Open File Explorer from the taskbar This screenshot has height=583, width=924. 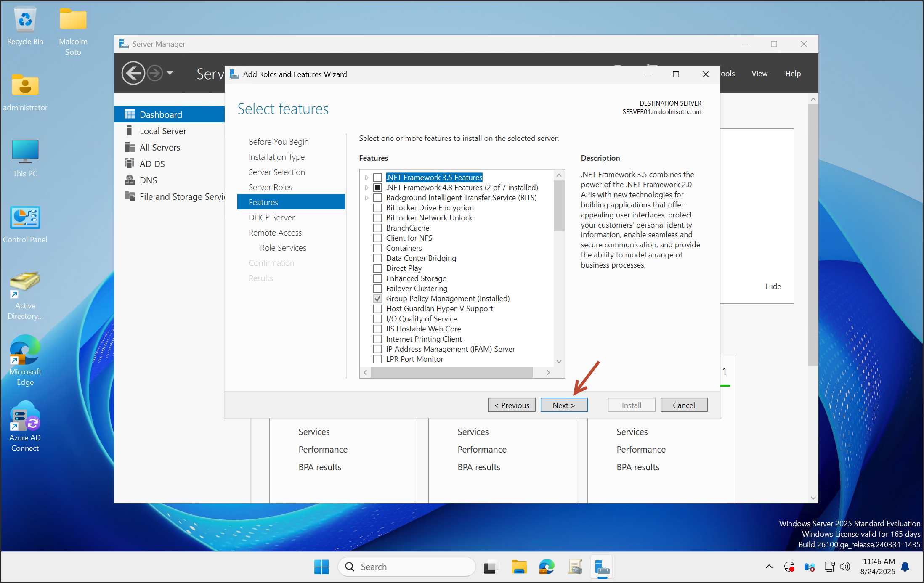tap(519, 567)
